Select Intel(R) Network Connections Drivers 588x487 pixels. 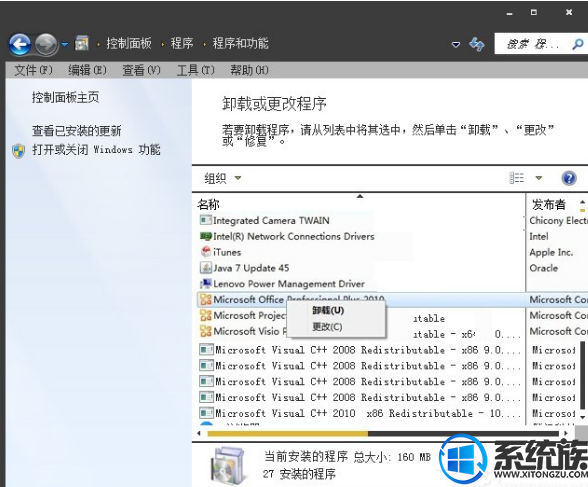point(294,236)
